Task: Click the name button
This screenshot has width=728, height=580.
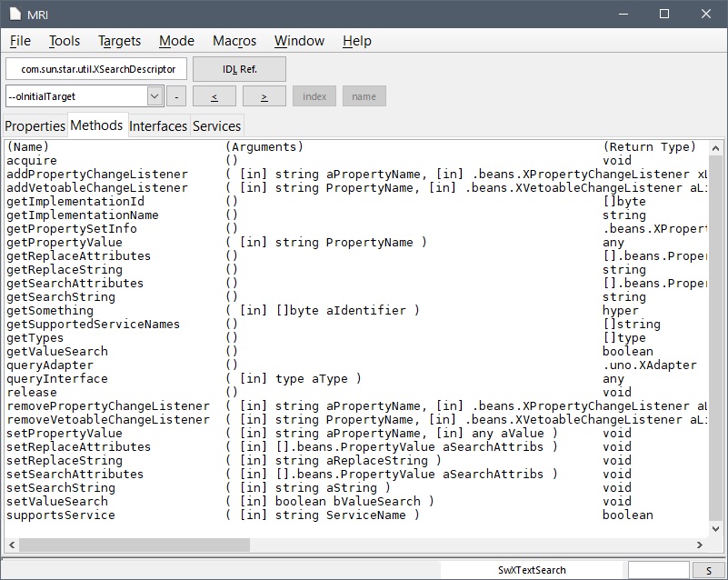Action: coord(364,96)
